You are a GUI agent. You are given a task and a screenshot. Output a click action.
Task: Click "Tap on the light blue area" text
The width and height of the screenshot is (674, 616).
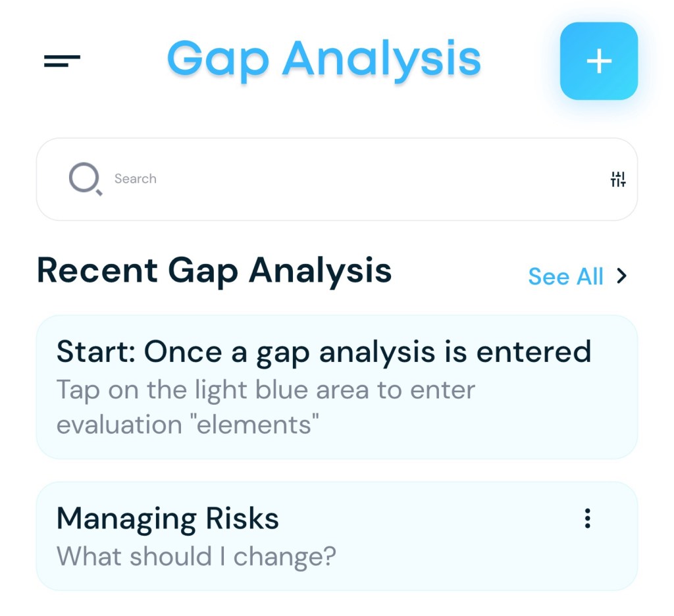(266, 390)
